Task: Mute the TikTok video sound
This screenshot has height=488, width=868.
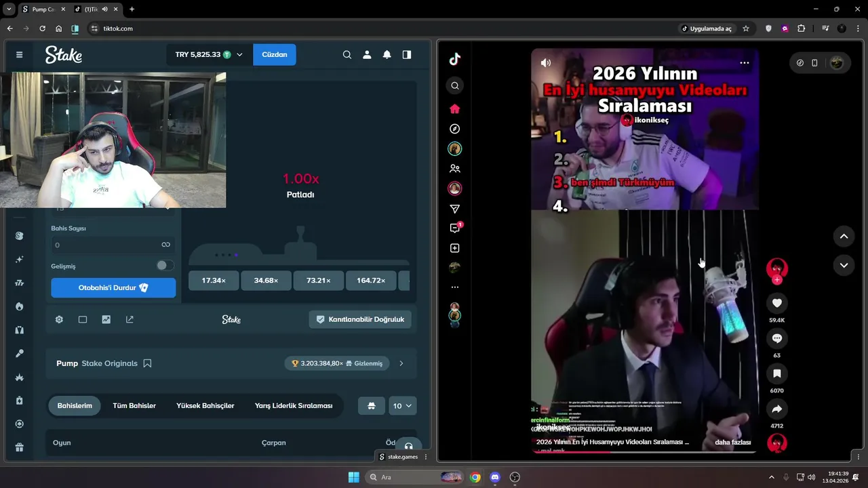Action: click(x=546, y=62)
